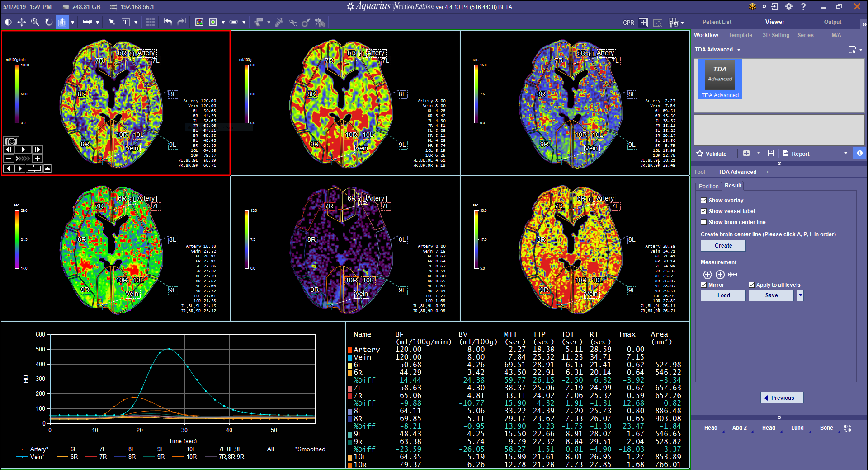Click the Validate button
The image size is (868, 470).
pos(711,154)
